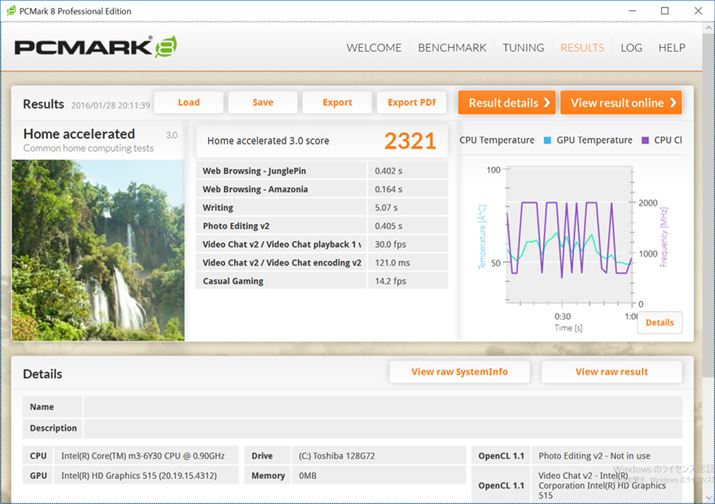Open the LOG tab

click(x=631, y=48)
